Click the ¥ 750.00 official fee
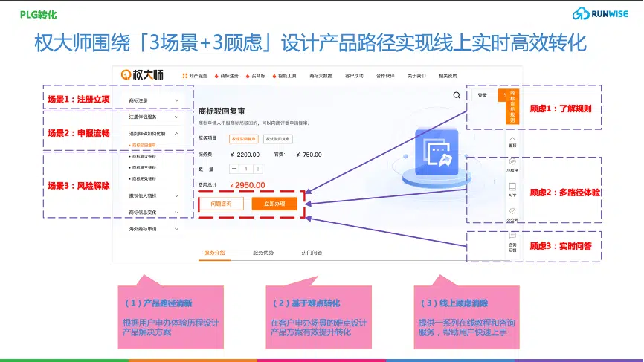 [x=309, y=155]
